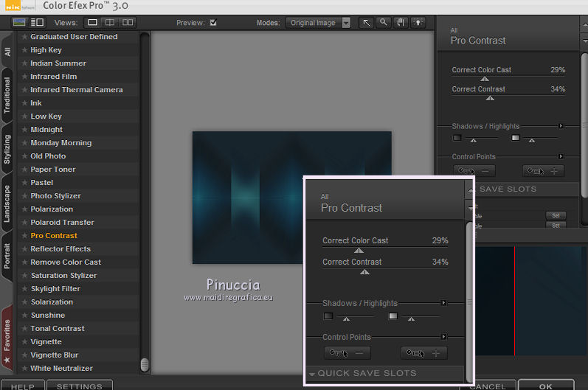This screenshot has width=588, height=390.
Task: Star the Midnight filter as favorite
Action: pos(24,130)
